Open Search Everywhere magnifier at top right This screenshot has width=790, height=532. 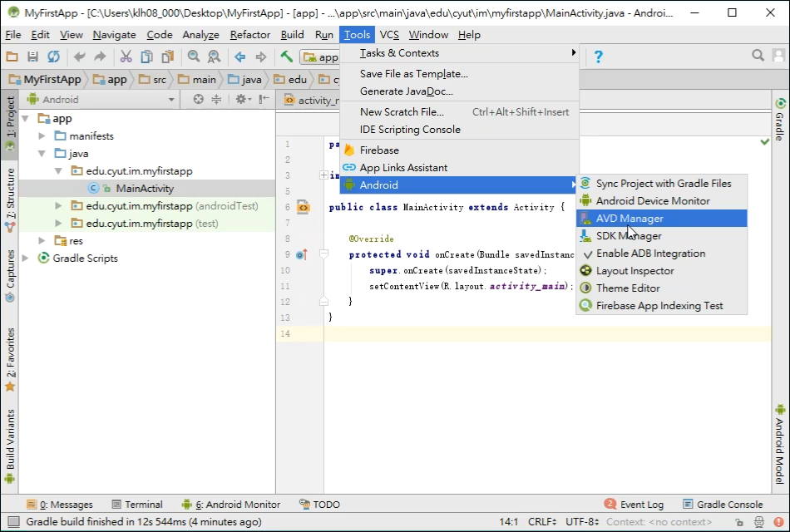click(758, 56)
